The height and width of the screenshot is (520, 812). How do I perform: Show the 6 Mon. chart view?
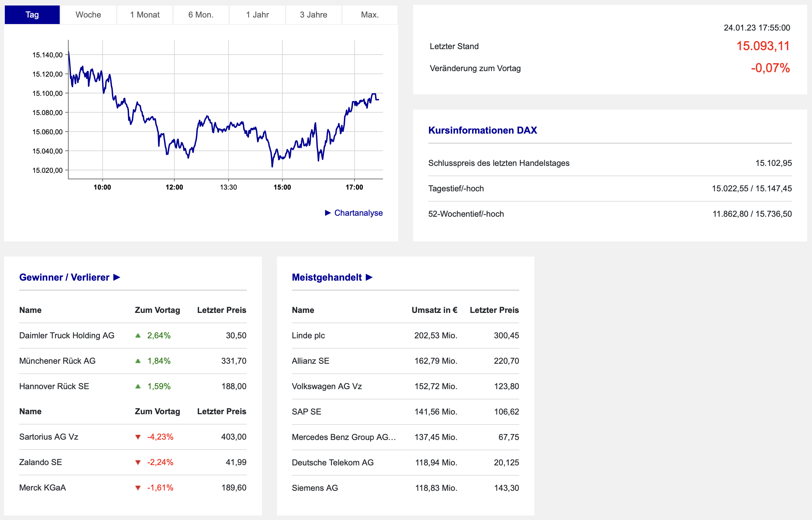(x=201, y=15)
